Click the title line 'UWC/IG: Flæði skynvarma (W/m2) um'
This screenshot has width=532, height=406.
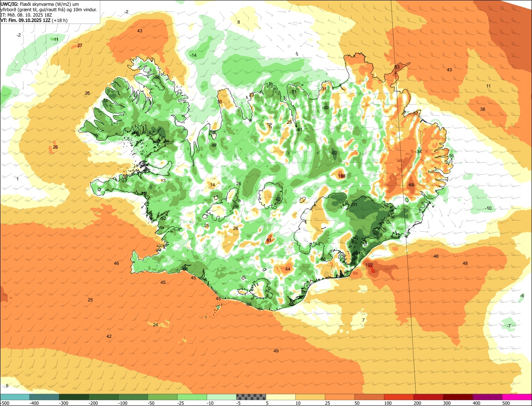click(x=40, y=4)
